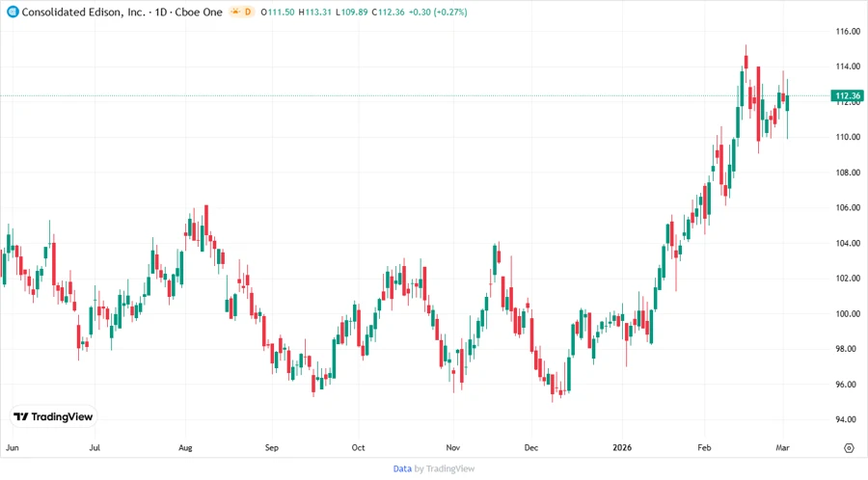The height and width of the screenshot is (480, 868).
Task: Click the Dec date axis label
Action: [530, 447]
